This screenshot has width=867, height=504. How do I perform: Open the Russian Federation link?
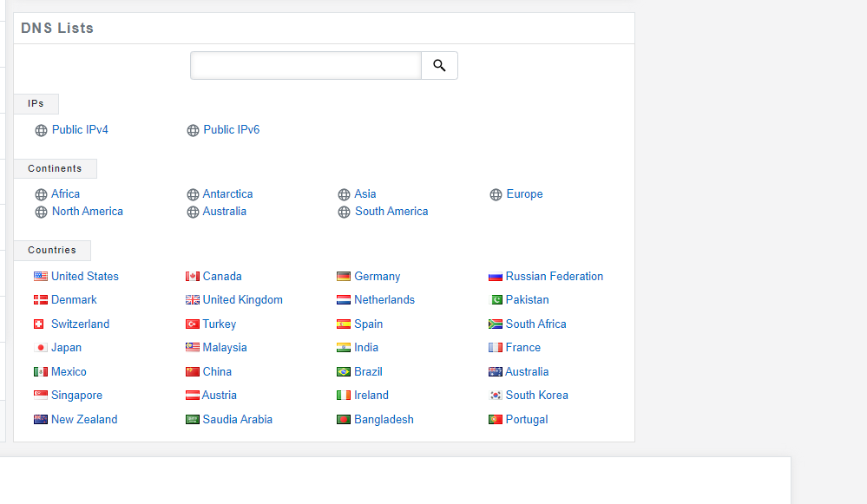[x=555, y=277]
